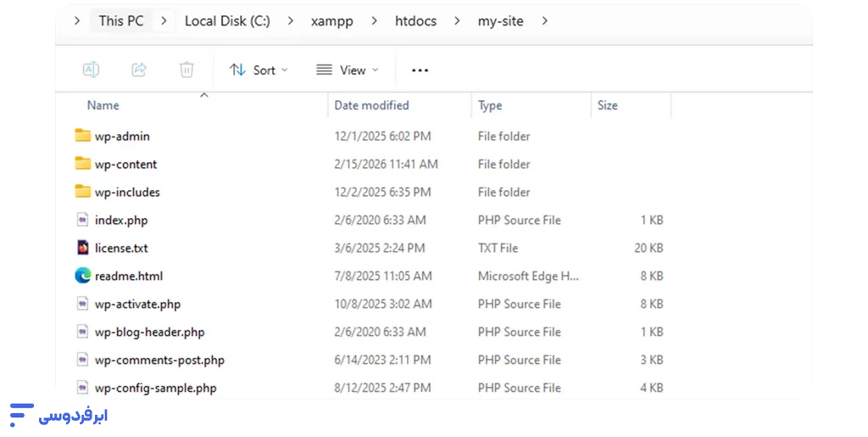Expand chevron after Local Disk (C:)
This screenshot has width=868, height=437.
pos(291,21)
